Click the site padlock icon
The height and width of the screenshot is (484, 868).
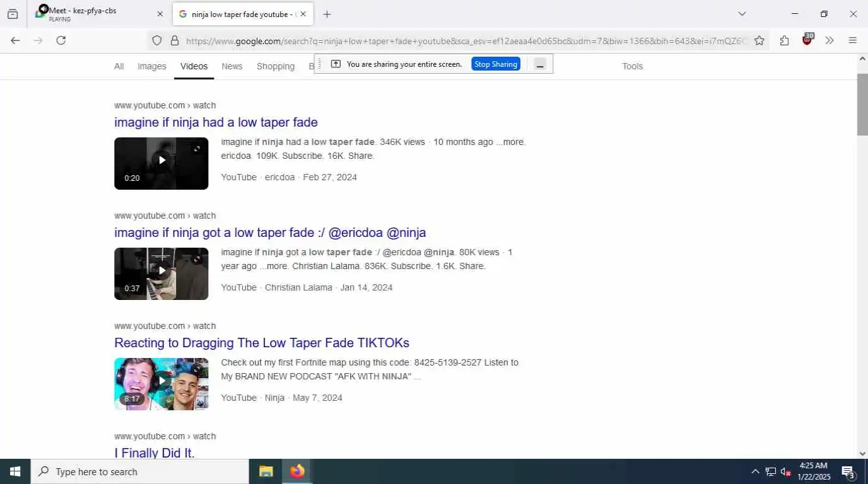click(x=175, y=40)
